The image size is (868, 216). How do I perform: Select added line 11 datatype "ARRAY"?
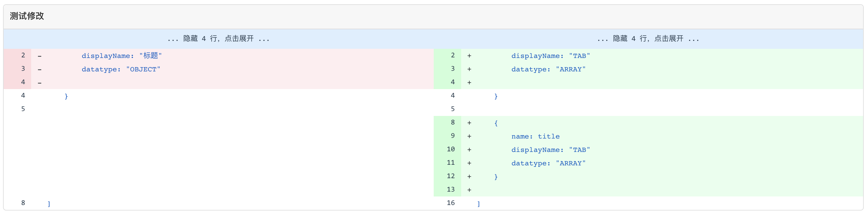pyautogui.click(x=548, y=163)
